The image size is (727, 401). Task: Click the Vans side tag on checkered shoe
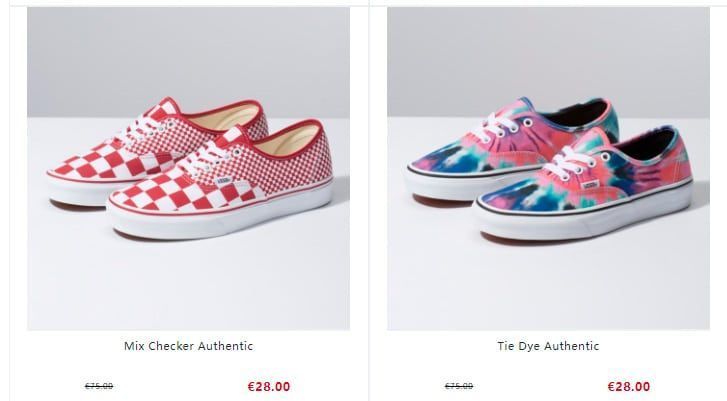point(230,181)
